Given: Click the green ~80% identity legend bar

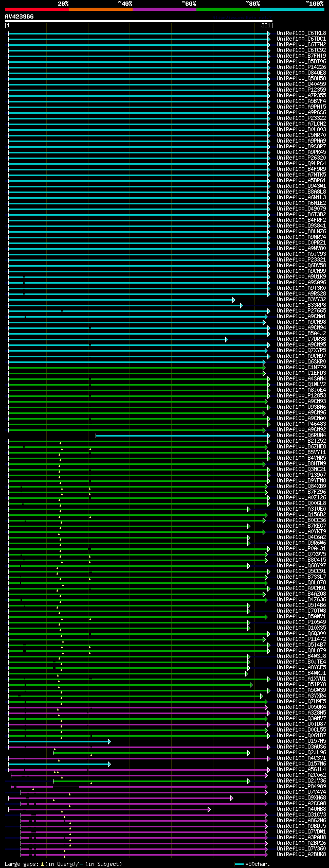Looking at the screenshot, I should [x=228, y=9].
